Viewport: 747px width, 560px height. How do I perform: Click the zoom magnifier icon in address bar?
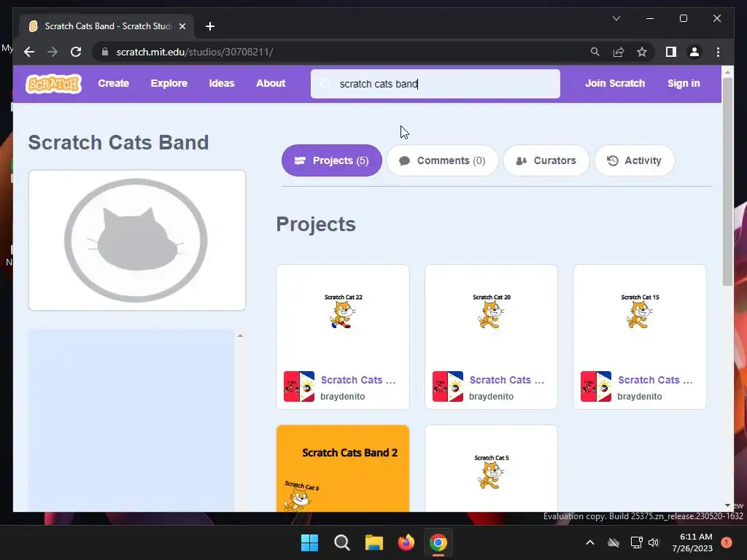(595, 52)
